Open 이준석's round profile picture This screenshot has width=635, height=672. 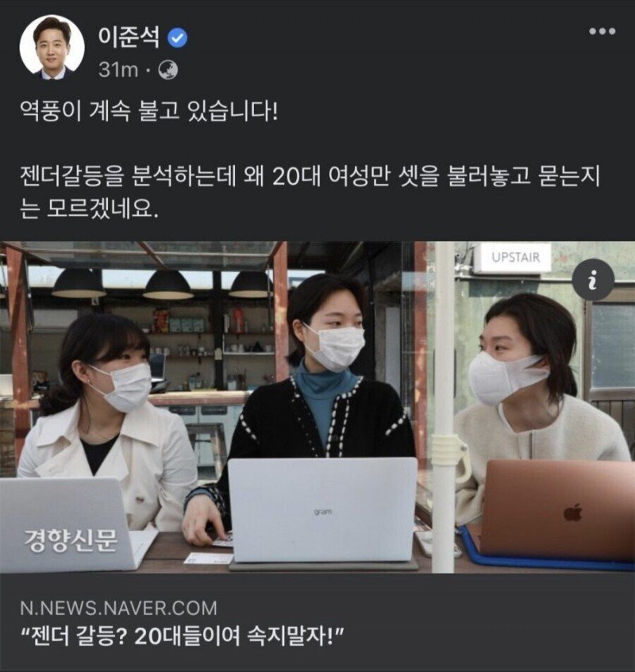[x=52, y=47]
